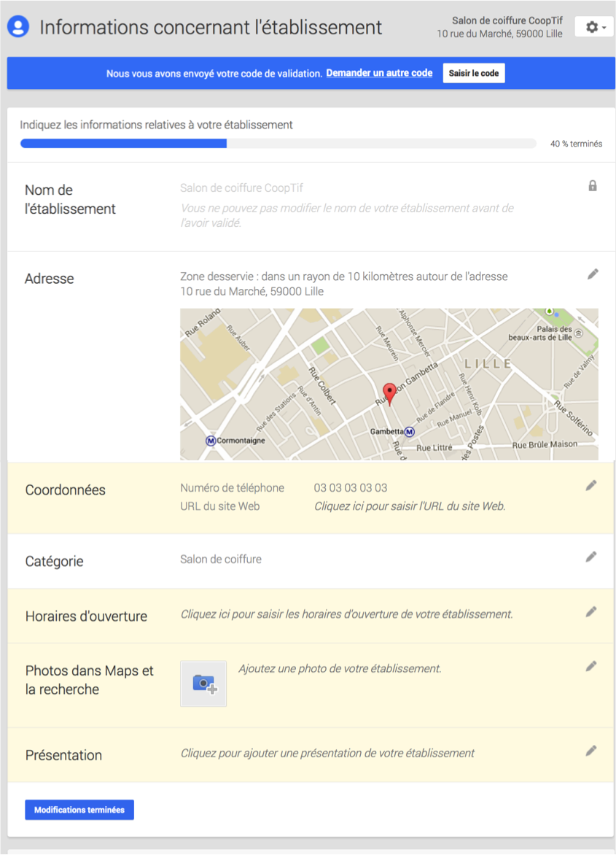616x855 pixels.
Task: Click '40 % terminés' progress text
Action: tap(576, 144)
